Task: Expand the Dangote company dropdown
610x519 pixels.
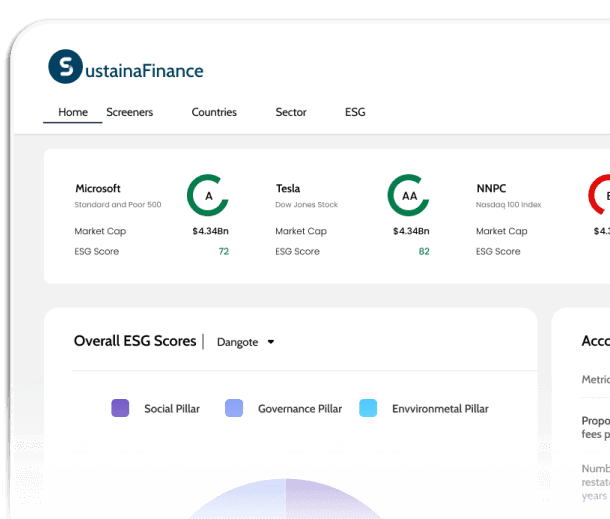Action: coord(245,342)
